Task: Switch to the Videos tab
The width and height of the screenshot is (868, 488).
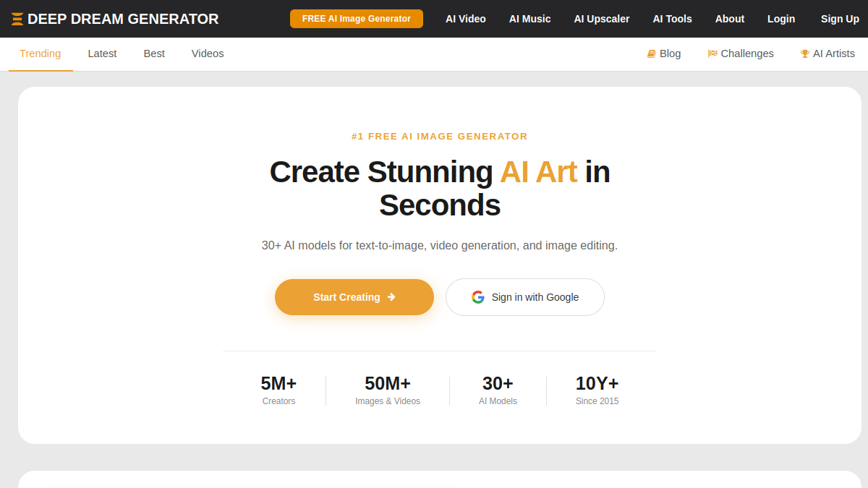Action: 208,53
